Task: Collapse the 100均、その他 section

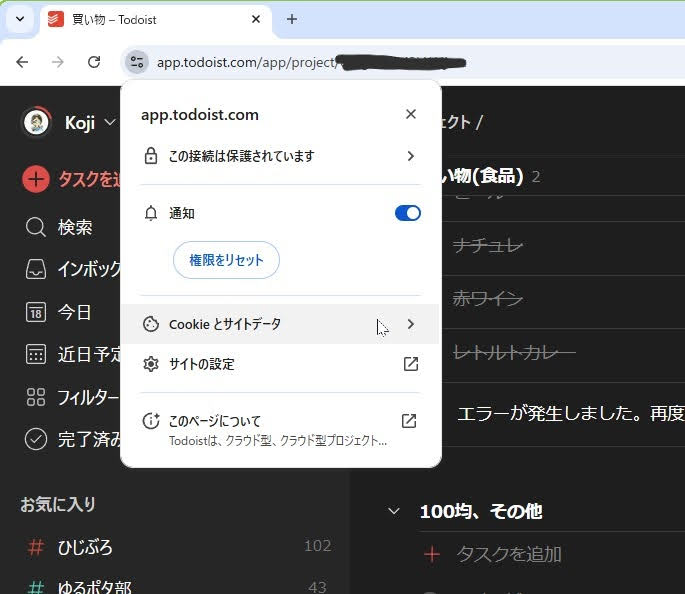Action: click(394, 511)
